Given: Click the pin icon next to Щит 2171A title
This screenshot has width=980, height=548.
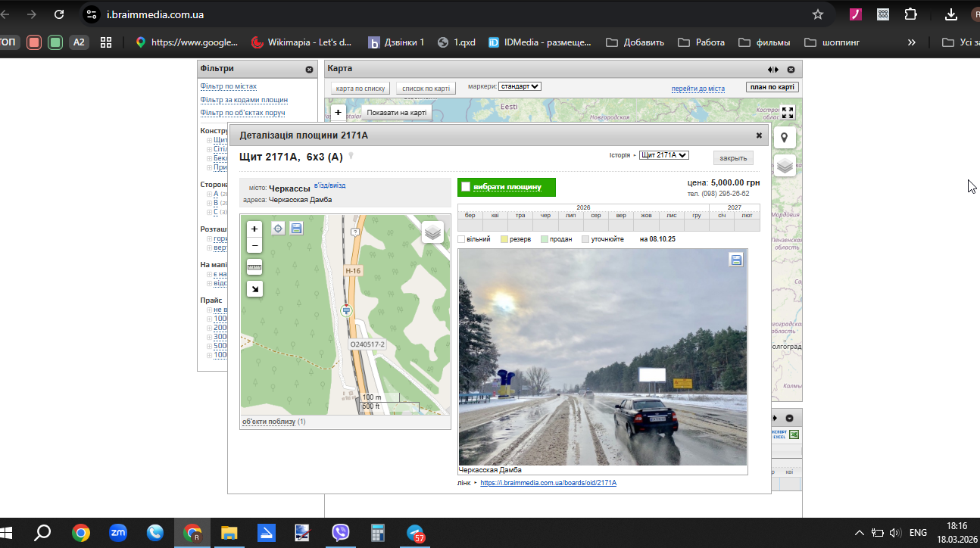Looking at the screenshot, I should [x=351, y=157].
